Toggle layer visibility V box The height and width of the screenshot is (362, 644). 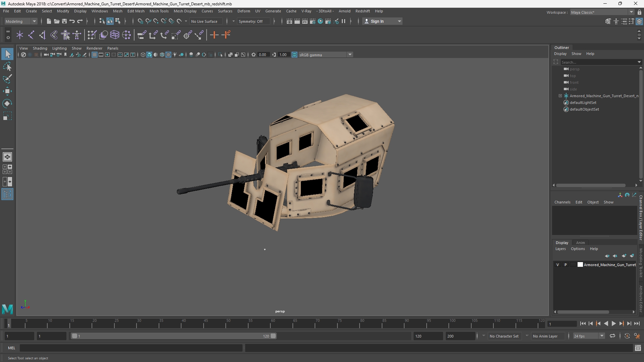(x=557, y=265)
